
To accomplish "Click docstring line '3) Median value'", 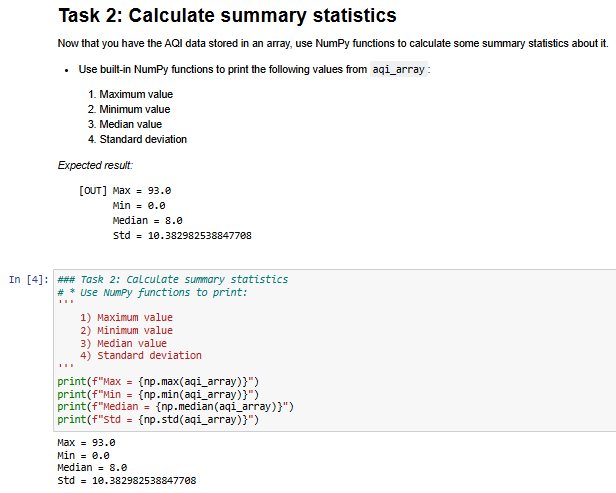I will (x=123, y=343).
